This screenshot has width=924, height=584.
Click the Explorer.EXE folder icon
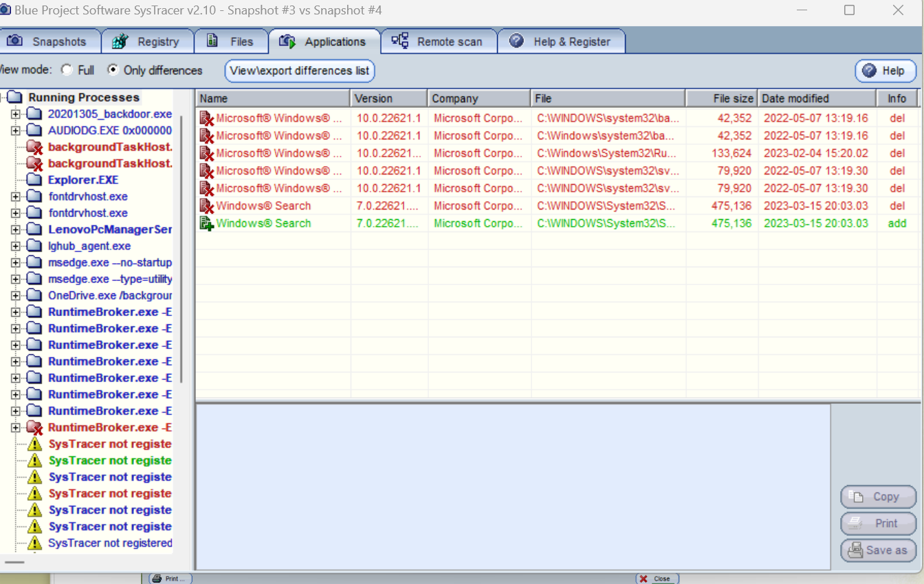pyautogui.click(x=34, y=180)
